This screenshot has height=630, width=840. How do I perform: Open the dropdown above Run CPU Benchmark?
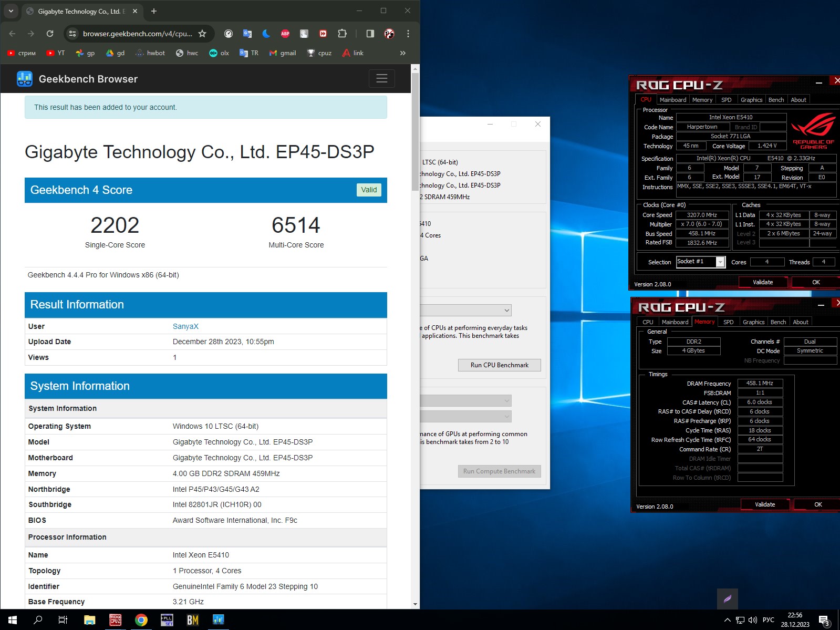pyautogui.click(x=465, y=310)
